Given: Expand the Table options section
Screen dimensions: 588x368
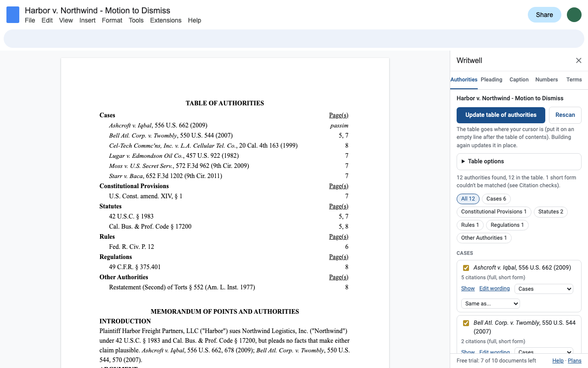Looking at the screenshot, I should (519, 161).
